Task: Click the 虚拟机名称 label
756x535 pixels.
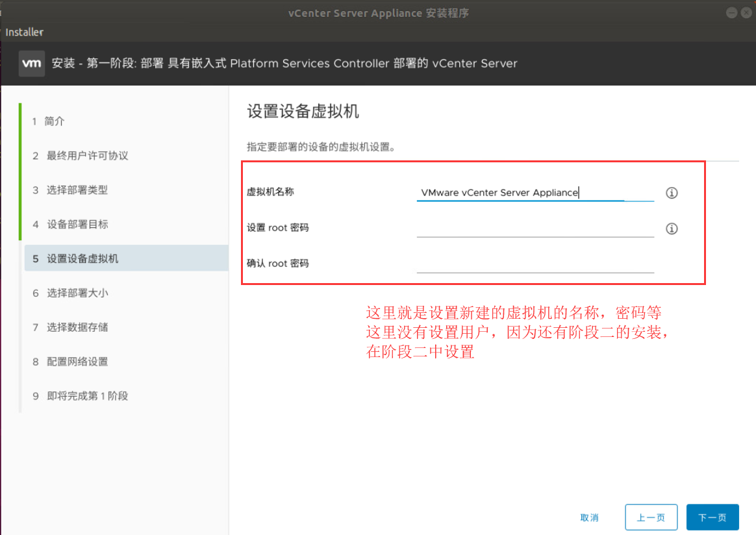Action: pyautogui.click(x=270, y=192)
